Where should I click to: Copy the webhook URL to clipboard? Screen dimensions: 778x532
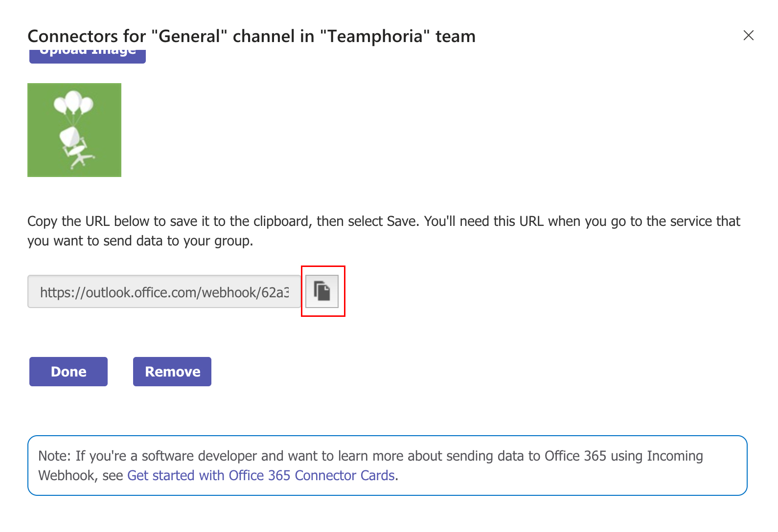point(322,291)
